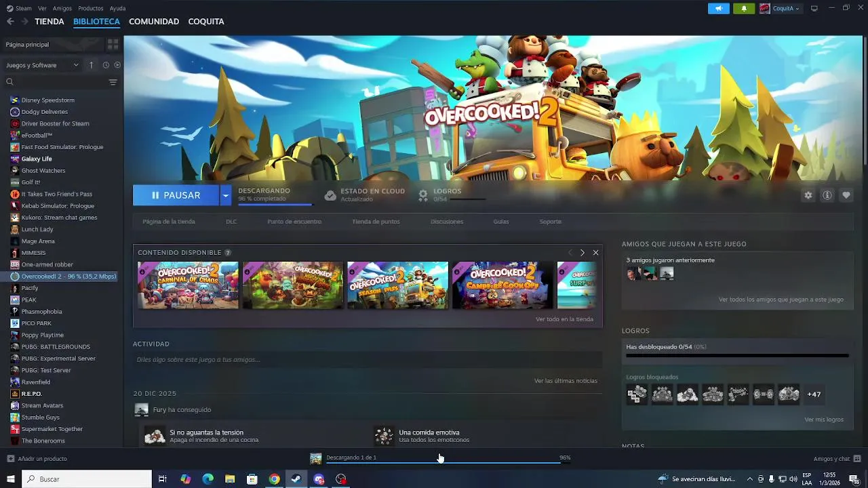Image resolution: width=868 pixels, height=488 pixels.
Task: Open Amigos y chat icon
Action: point(857,459)
